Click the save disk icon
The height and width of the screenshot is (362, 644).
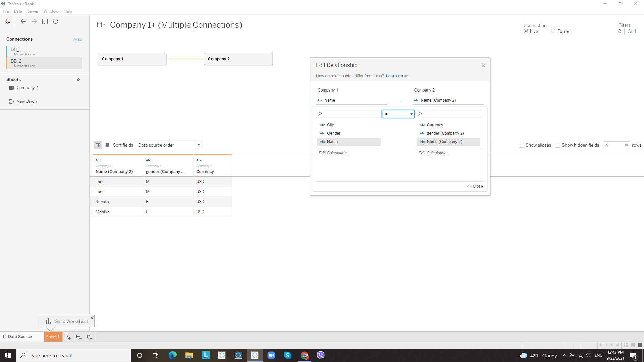(45, 21)
